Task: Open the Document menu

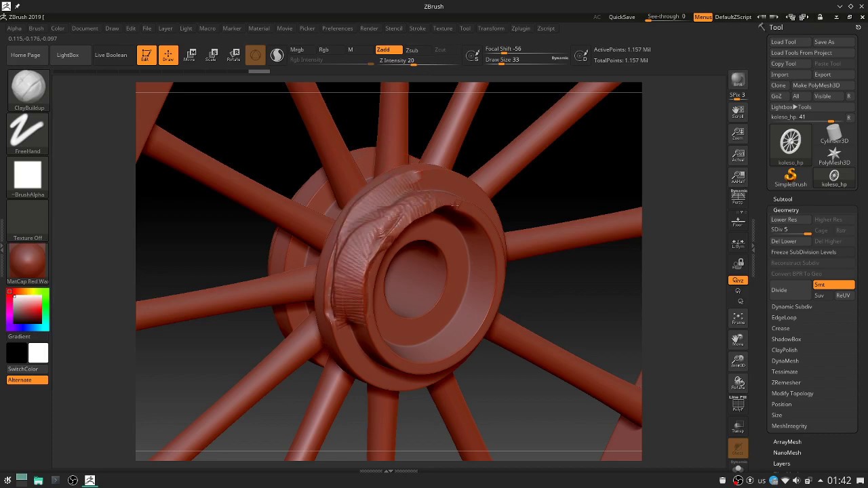Action: (x=85, y=28)
